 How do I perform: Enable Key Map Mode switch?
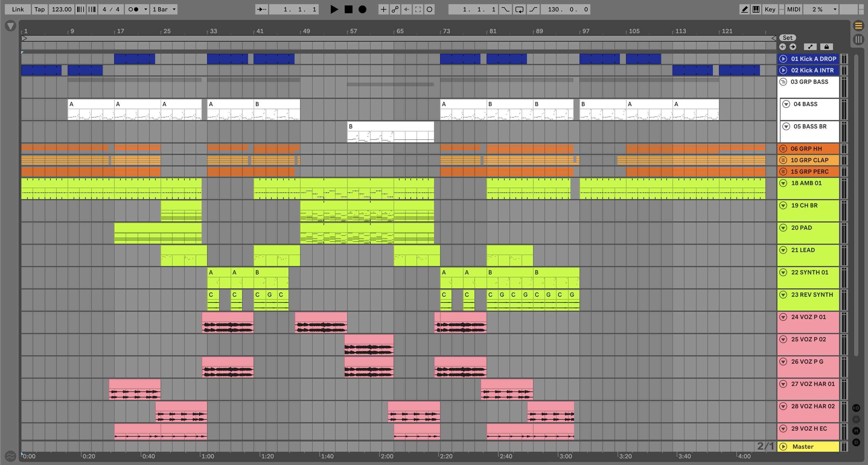tap(770, 9)
